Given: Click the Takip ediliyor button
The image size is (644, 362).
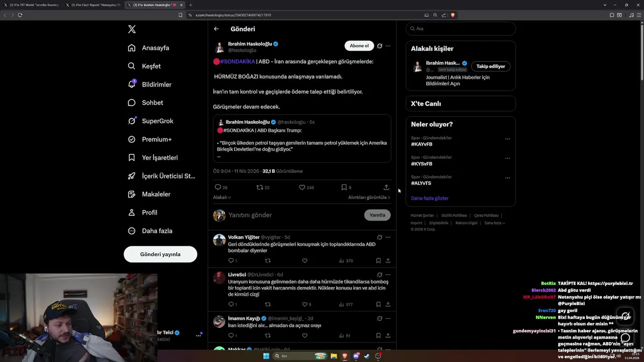Looking at the screenshot, I should point(491,66).
